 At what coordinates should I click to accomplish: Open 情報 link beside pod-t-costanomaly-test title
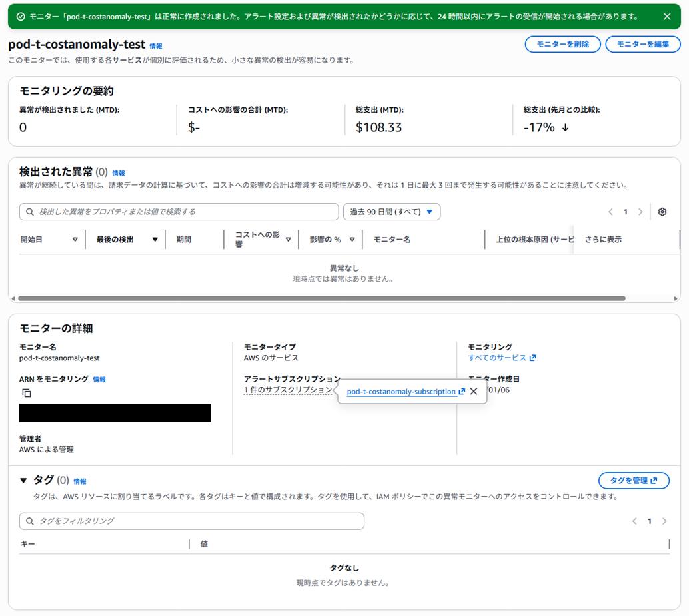155,46
